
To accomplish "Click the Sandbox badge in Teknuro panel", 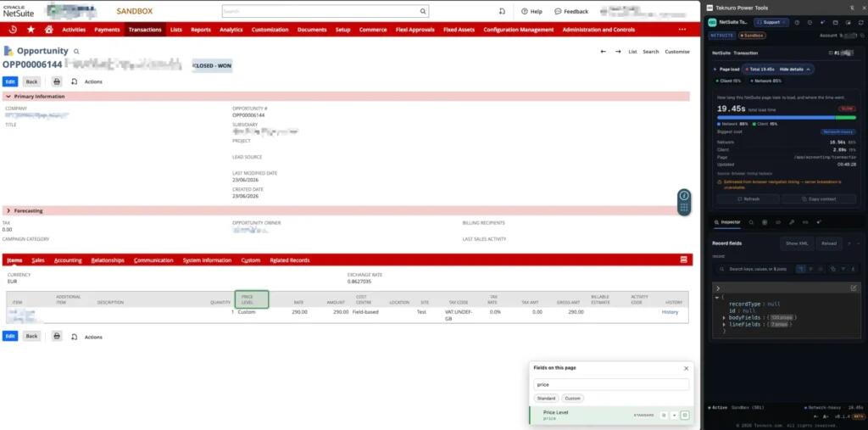I will tap(752, 35).
